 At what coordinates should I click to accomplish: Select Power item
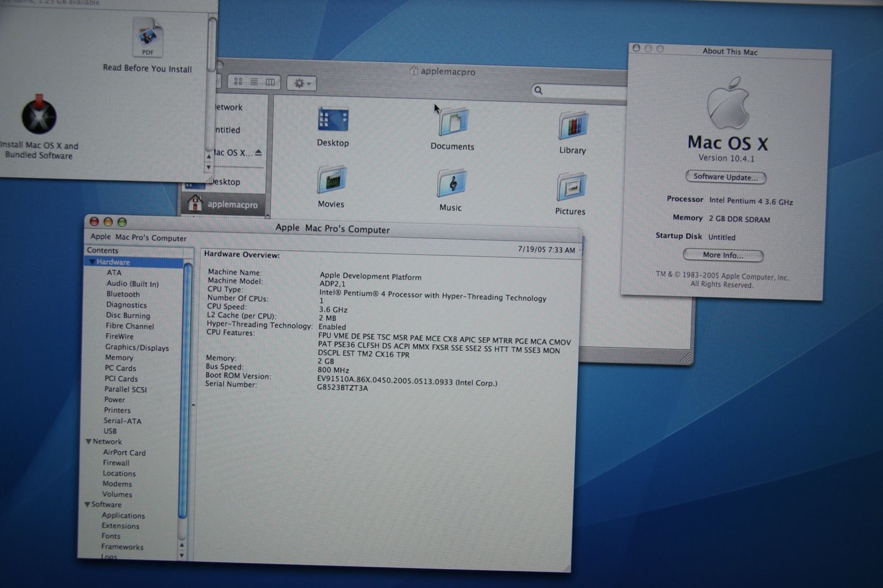coord(114,400)
